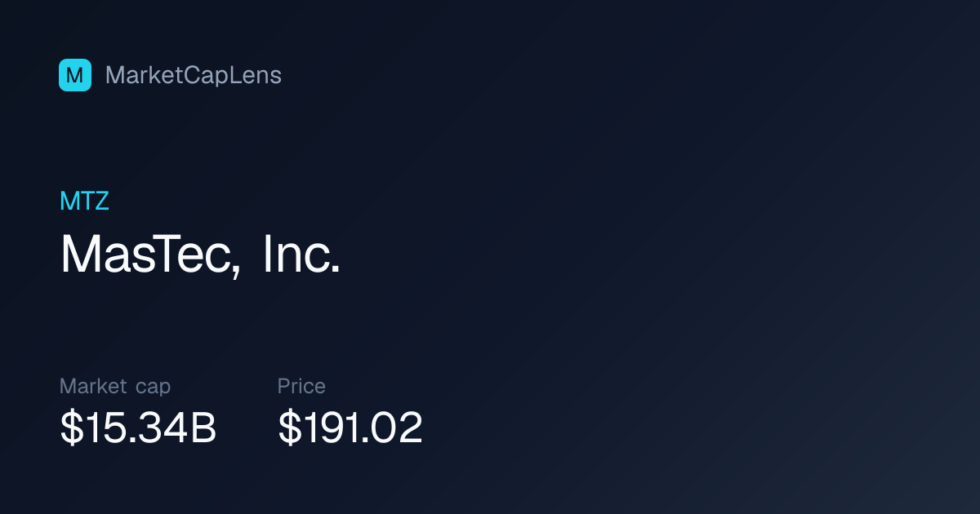Click the Market cap label

(x=115, y=387)
